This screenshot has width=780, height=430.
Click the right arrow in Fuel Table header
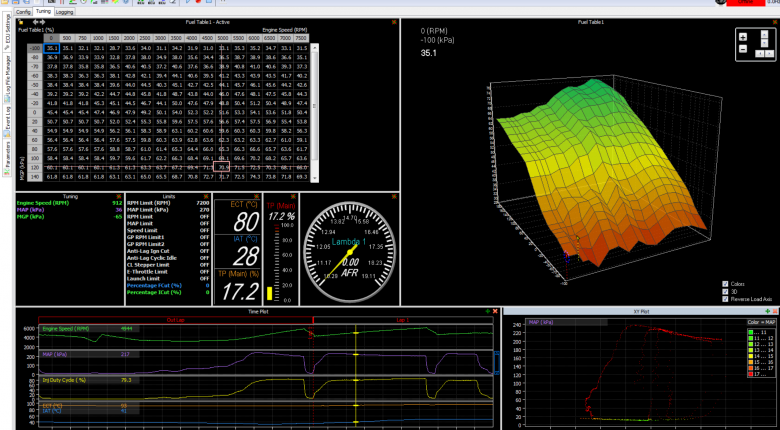pos(42,22)
